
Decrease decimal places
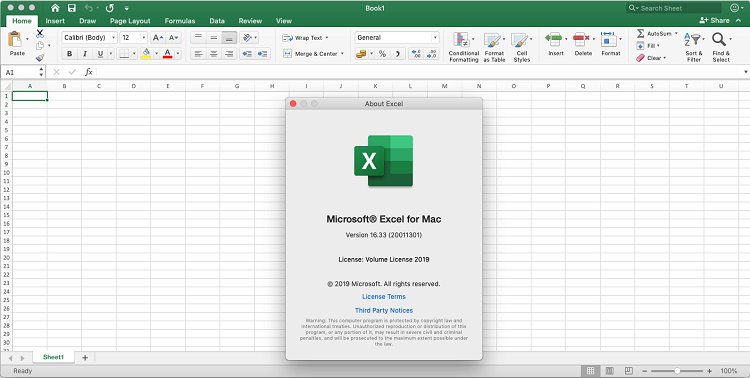[431, 54]
